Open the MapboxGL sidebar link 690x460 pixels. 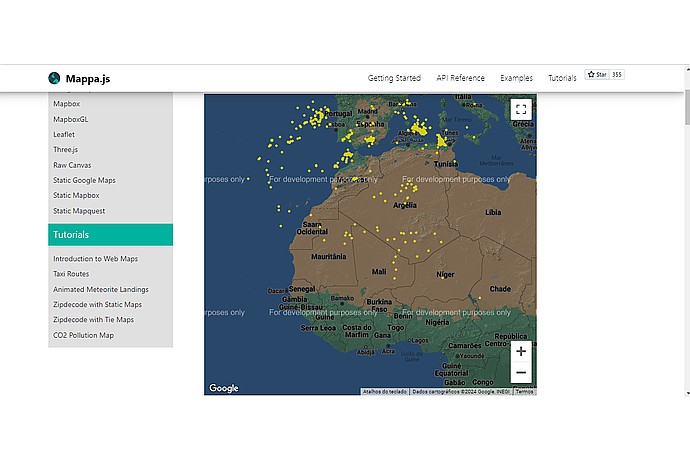(70, 119)
